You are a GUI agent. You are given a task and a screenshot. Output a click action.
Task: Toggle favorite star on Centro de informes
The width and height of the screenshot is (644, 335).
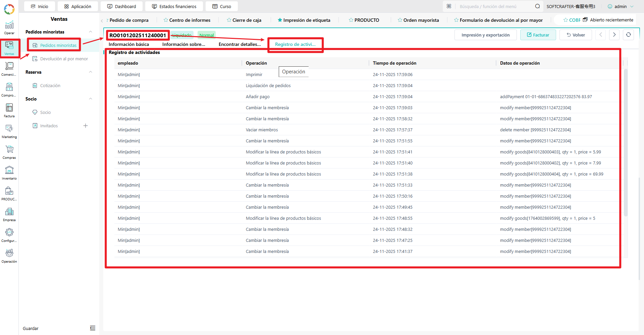coord(166,20)
